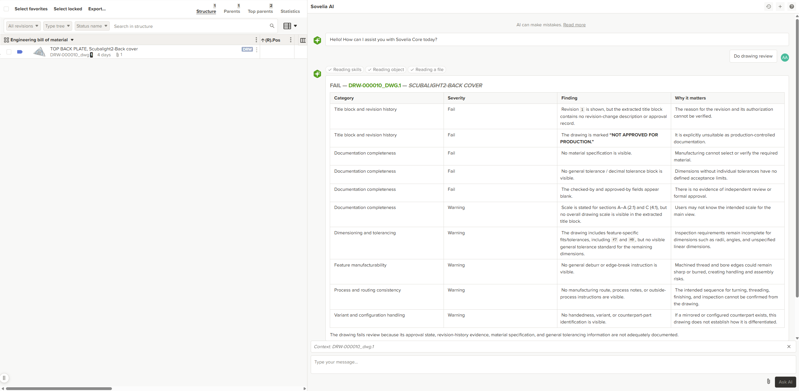Click the attachment count icon under TOP BACK PLATE
This screenshot has width=799, height=391.
click(x=119, y=55)
